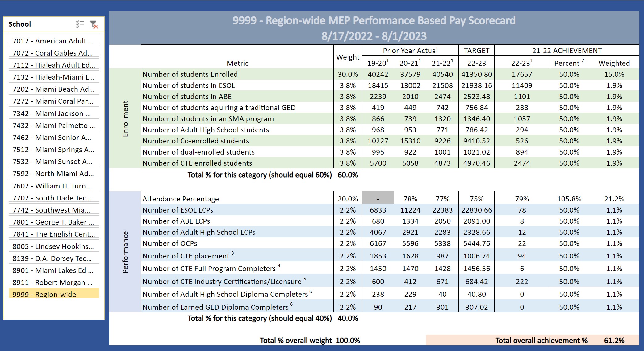Image resolution: width=644 pixels, height=351 pixels.
Task: Click the Performance category label
Action: click(125, 252)
